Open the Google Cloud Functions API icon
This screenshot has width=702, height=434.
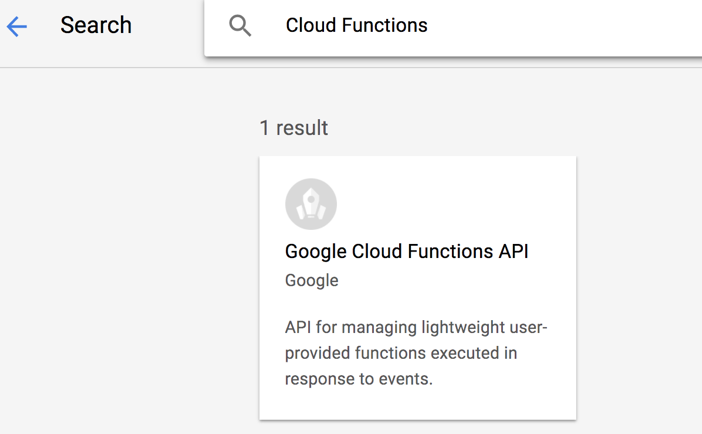tap(311, 204)
